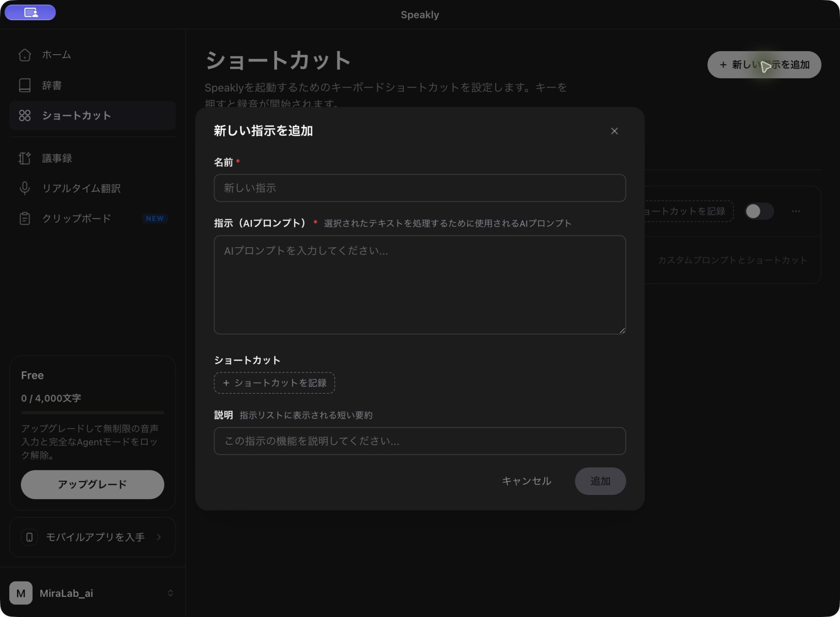Click the microphone icon for リアルタイム翻訳
The height and width of the screenshot is (617, 840).
tap(24, 188)
